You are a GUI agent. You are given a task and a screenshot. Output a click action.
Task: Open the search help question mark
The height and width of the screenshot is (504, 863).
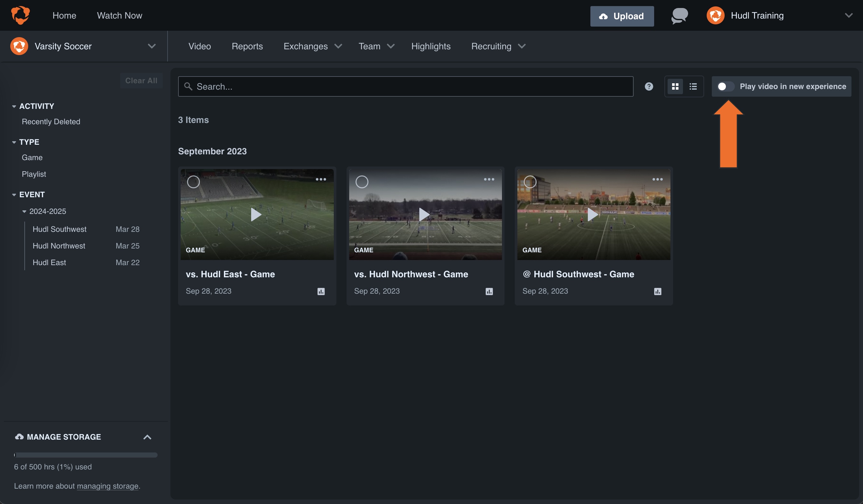point(649,86)
